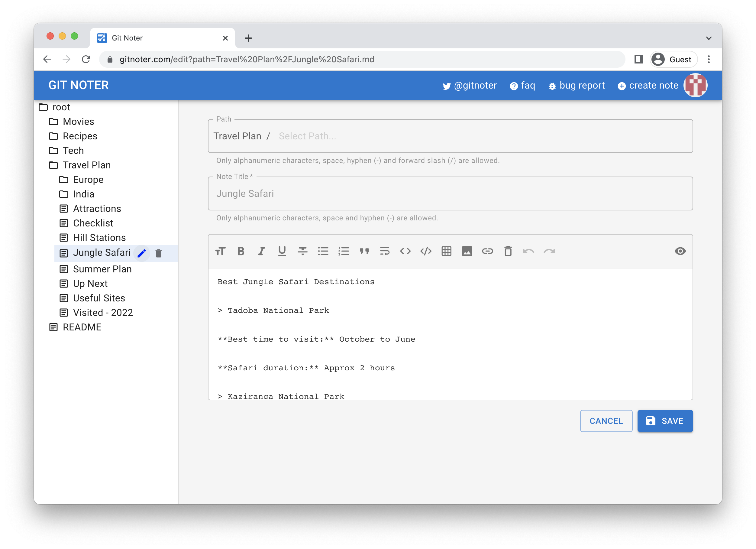The image size is (756, 549).
Task: Toggle inline code formatting
Action: point(405,251)
